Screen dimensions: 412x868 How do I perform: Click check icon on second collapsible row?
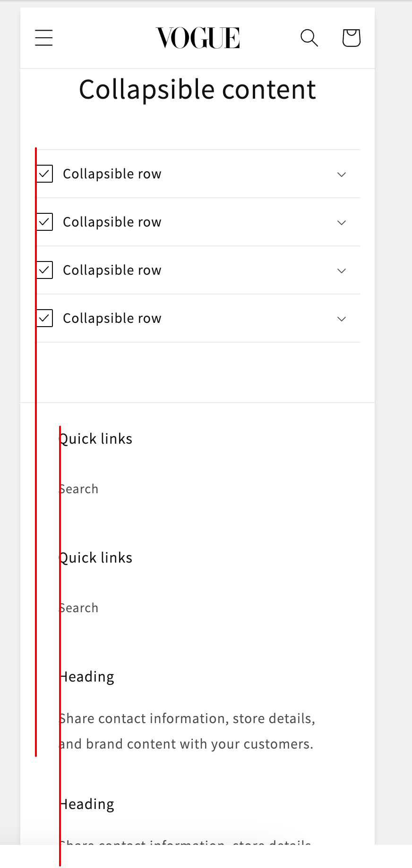click(x=45, y=222)
